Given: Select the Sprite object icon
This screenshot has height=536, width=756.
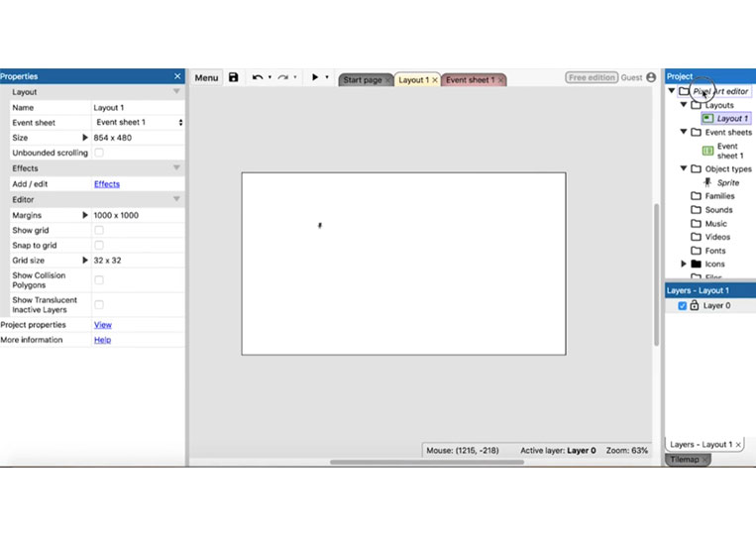Looking at the screenshot, I should (707, 182).
